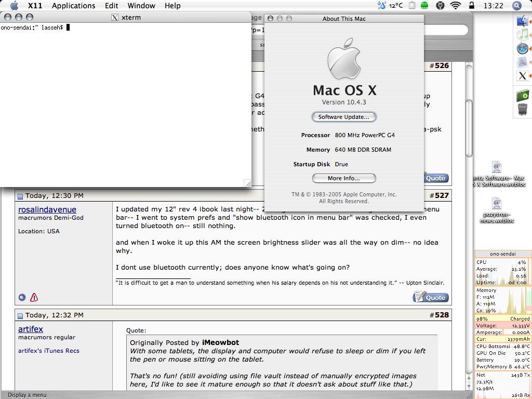
Task: Click the Safari vertical scrollbar thumb
Action: [469, 128]
